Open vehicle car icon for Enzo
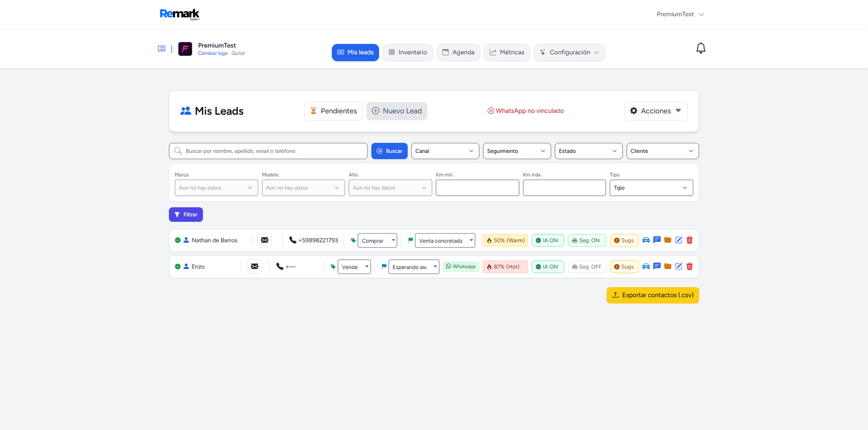 pyautogui.click(x=646, y=266)
